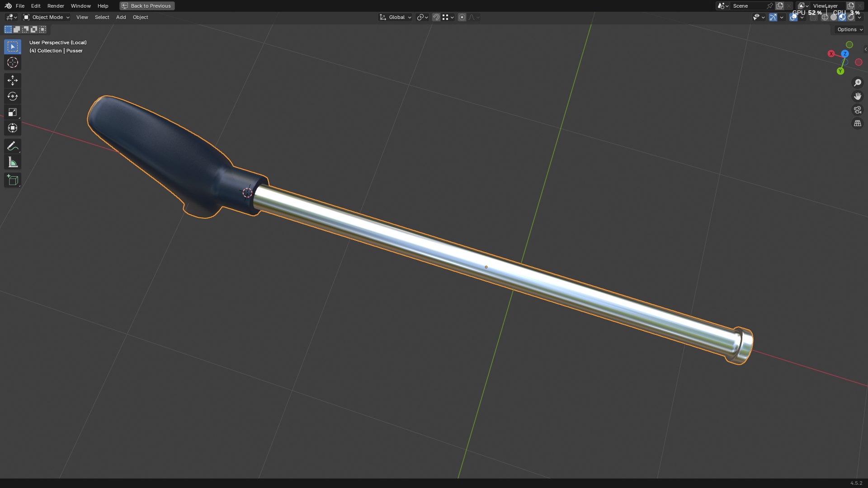Open the view layer browser dropdown
Image resolution: width=868 pixels, height=488 pixels.
[803, 6]
